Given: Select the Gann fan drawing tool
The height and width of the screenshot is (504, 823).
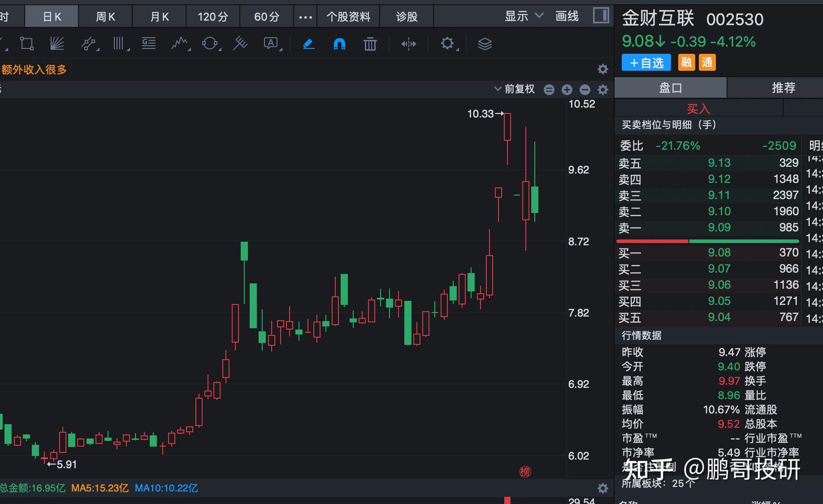Looking at the screenshot, I should pyautogui.click(x=58, y=43).
